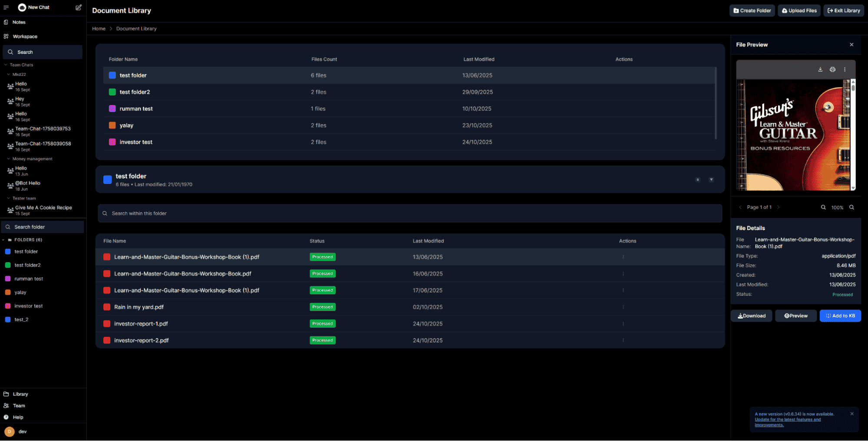Open the Team section from the bottom menu
868x441 pixels.
point(18,405)
